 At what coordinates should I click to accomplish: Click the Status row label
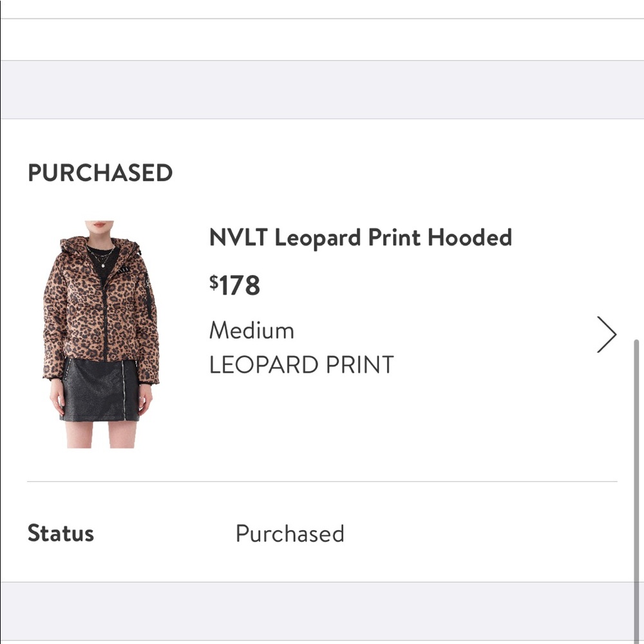61,533
